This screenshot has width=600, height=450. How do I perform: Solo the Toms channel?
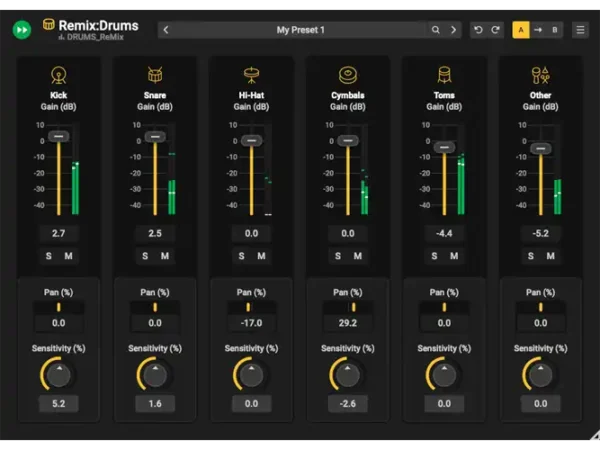coord(434,256)
